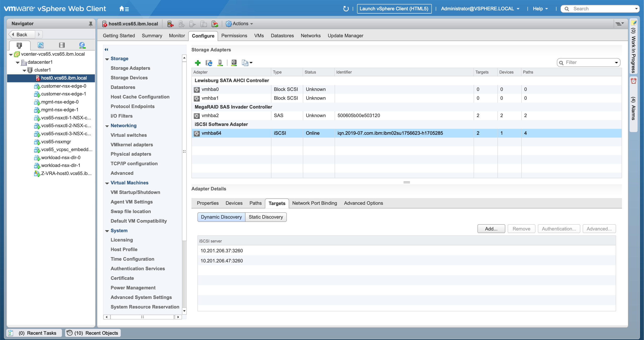Viewport: 644px width, 340px height.
Task: Click third host toolbar icon beside hostname
Action: [x=192, y=24]
